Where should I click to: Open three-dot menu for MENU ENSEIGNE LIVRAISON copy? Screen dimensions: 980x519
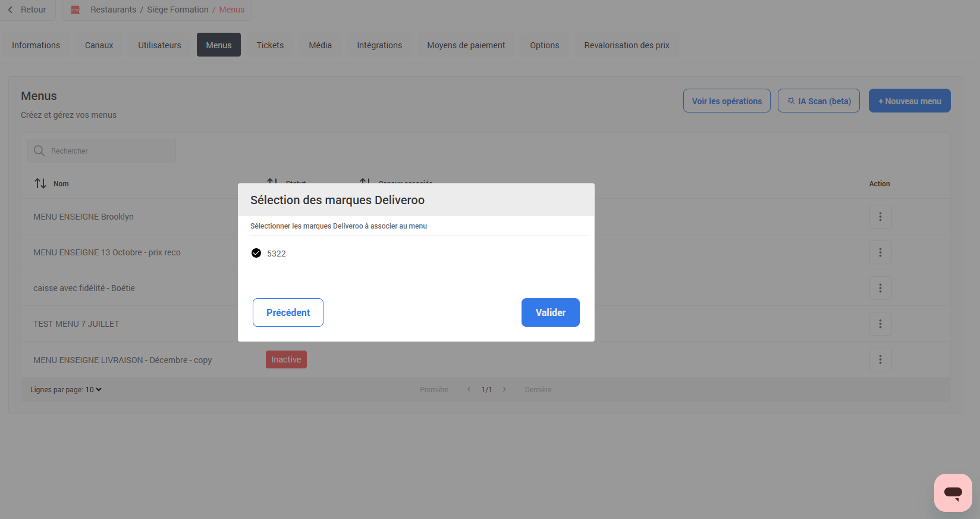click(x=880, y=359)
